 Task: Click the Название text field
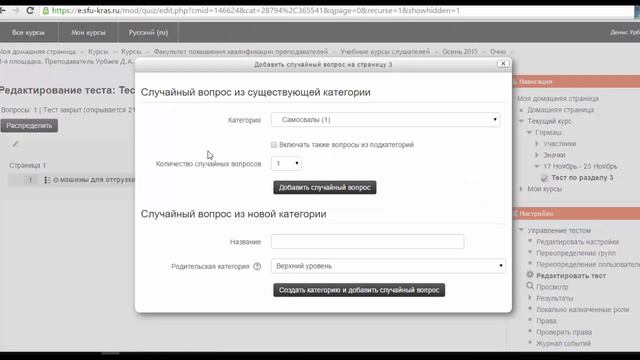[367, 242]
